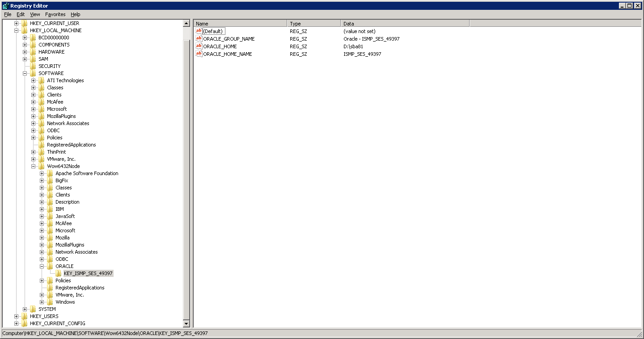Expand the SYSTEM node
This screenshot has height=339, width=644.
pos(25,309)
